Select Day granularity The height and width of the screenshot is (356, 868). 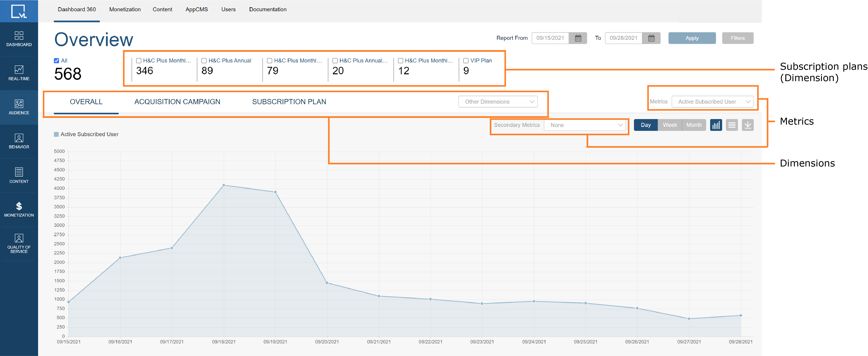(x=646, y=125)
